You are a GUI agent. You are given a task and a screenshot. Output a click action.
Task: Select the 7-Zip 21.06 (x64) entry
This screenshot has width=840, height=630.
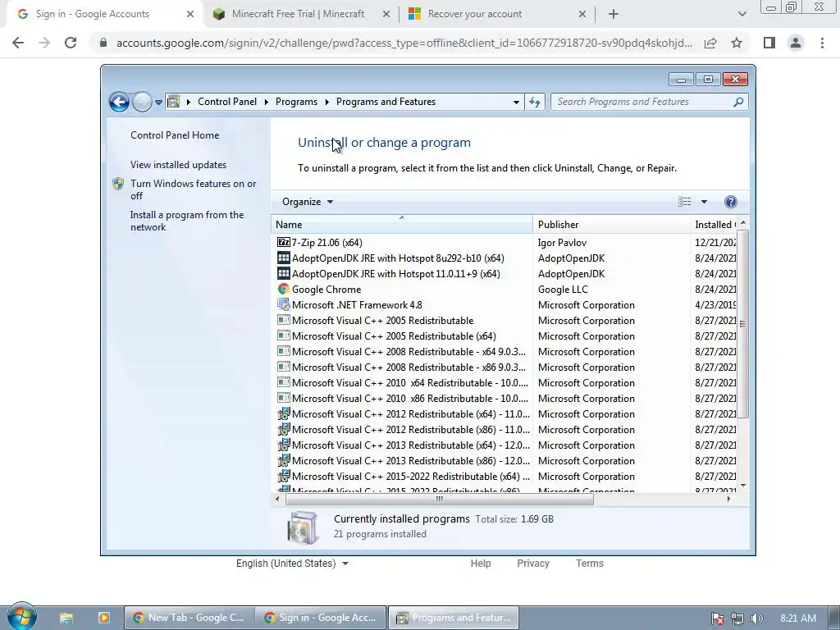326,243
